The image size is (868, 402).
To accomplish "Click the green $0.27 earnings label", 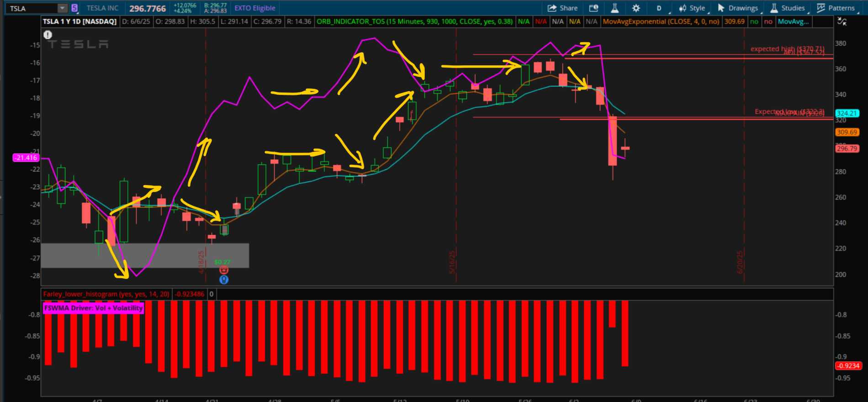I will tap(222, 262).
